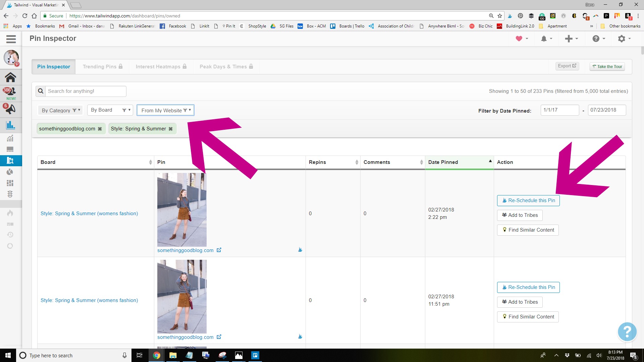Open the bar chart Insights sidebar icon
Screen dimensions: 644x362
[10, 125]
